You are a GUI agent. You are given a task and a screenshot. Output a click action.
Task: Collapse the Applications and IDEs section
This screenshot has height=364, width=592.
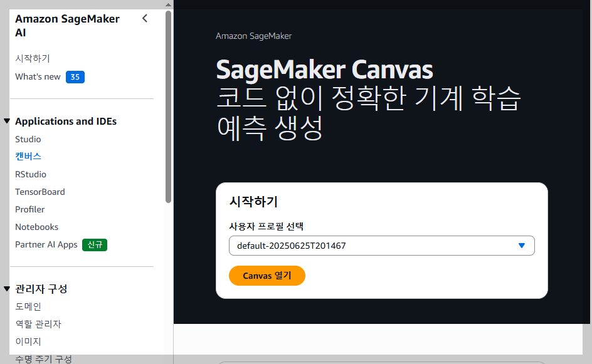[x=7, y=121]
